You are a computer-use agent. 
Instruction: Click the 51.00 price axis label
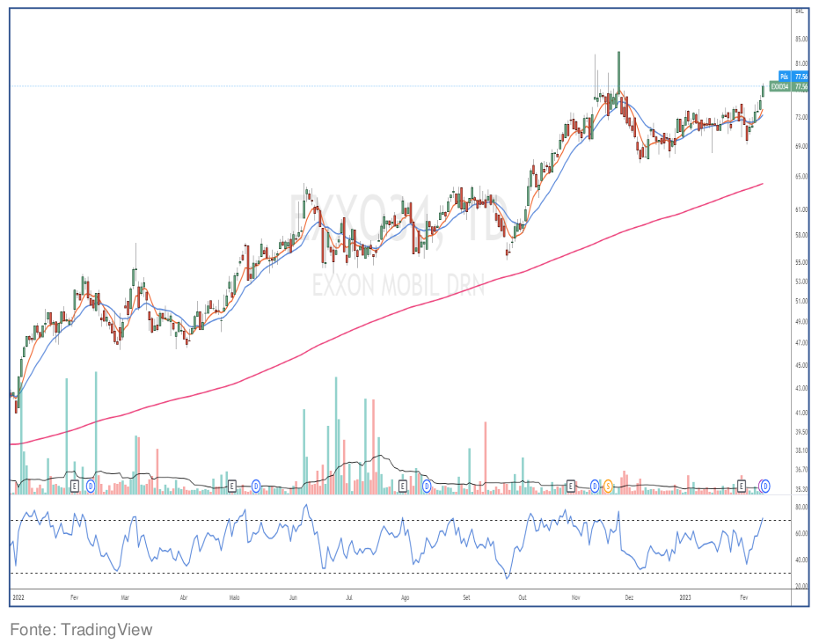pyautogui.click(x=801, y=301)
